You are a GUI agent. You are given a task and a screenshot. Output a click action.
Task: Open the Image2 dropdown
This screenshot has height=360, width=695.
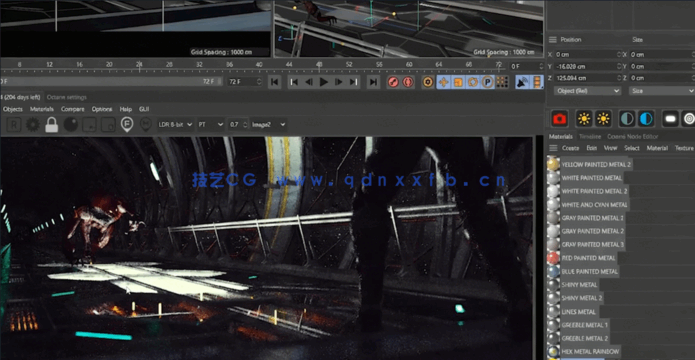tap(269, 125)
